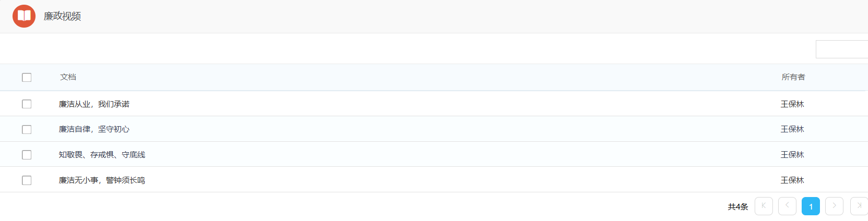Toggle the select-all checkbox in header row
Image resolution: width=868 pixels, height=221 pixels.
(x=27, y=77)
